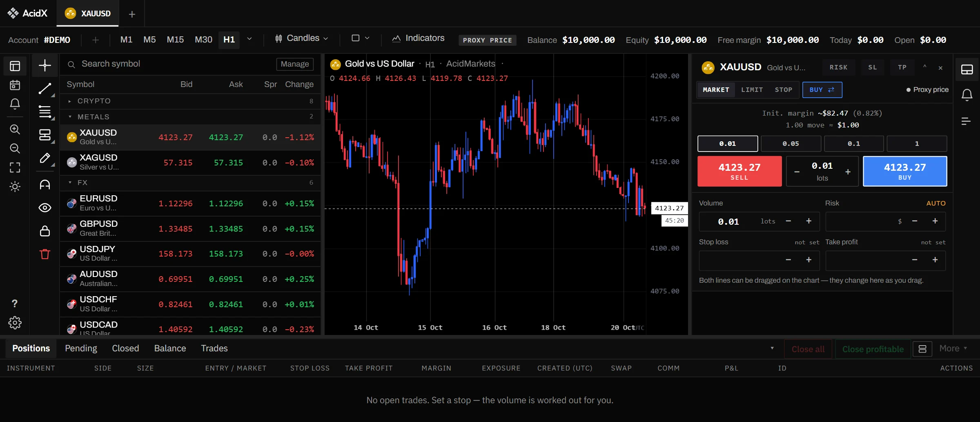The image size is (980, 422).
Task: Enter fullscreen chart mode
Action: pyautogui.click(x=15, y=167)
